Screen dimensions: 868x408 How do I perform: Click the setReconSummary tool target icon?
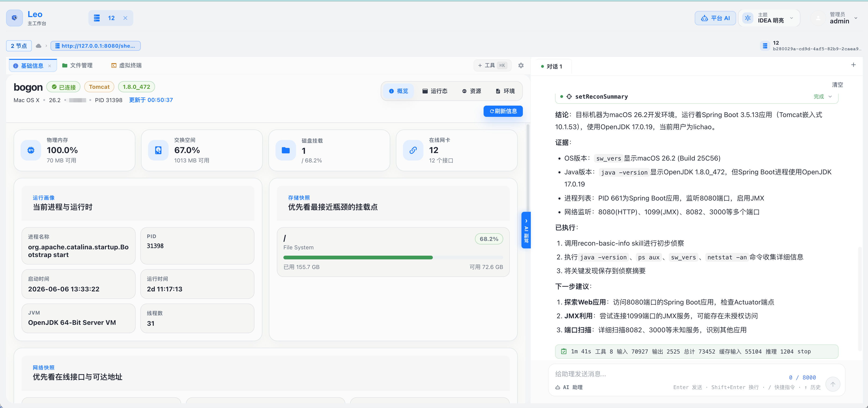point(569,97)
